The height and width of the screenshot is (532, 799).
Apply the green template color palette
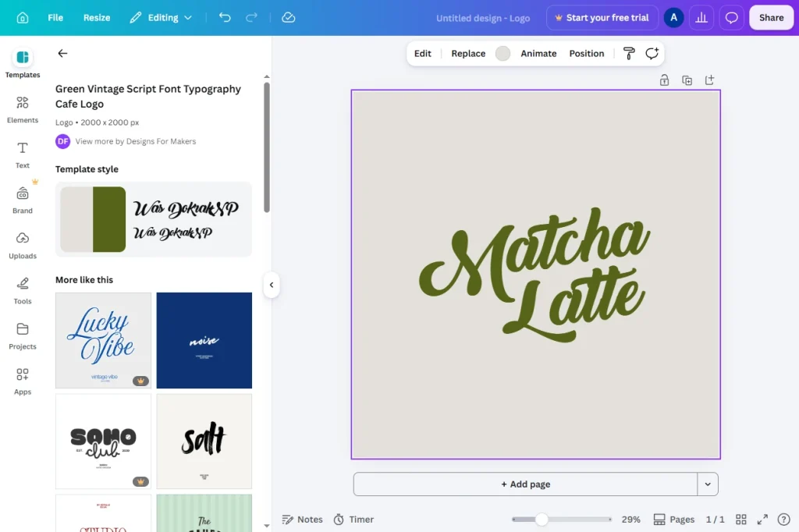93,219
